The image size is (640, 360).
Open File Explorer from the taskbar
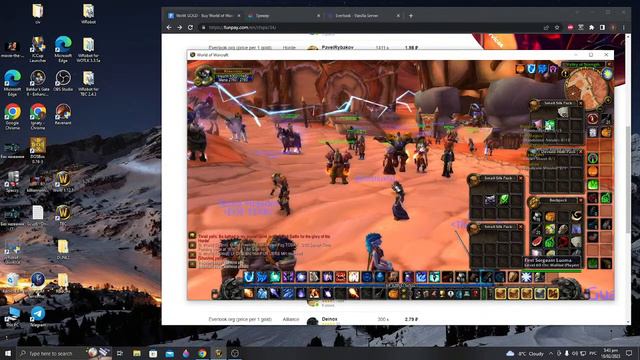(137, 353)
